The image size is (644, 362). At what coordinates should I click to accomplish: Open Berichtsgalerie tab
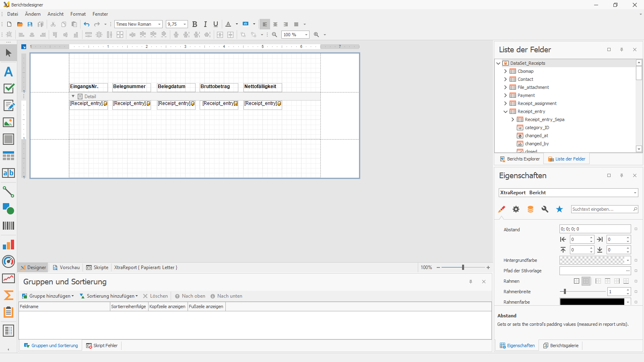point(561,346)
